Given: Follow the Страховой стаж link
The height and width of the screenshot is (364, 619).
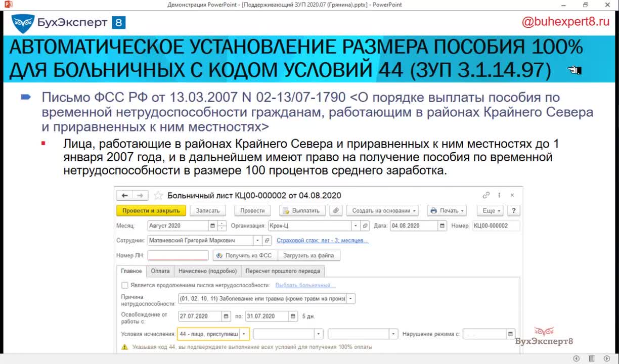Looking at the screenshot, I should (x=323, y=241).
